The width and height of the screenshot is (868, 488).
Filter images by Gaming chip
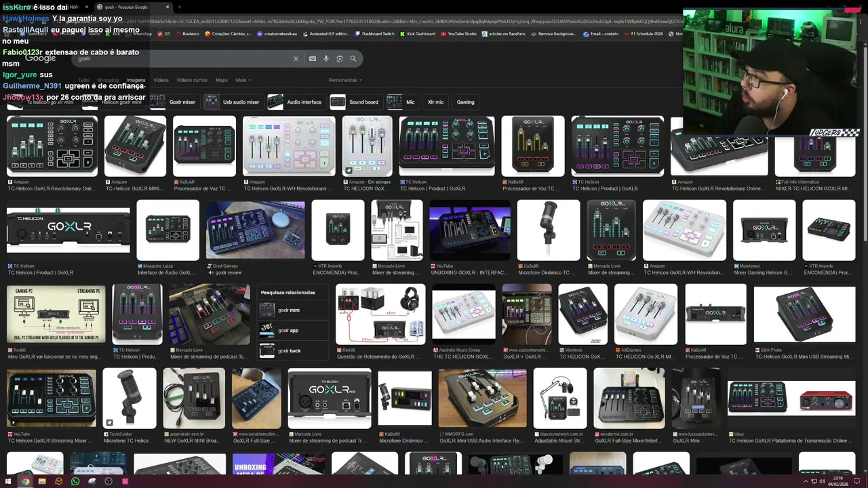465,102
